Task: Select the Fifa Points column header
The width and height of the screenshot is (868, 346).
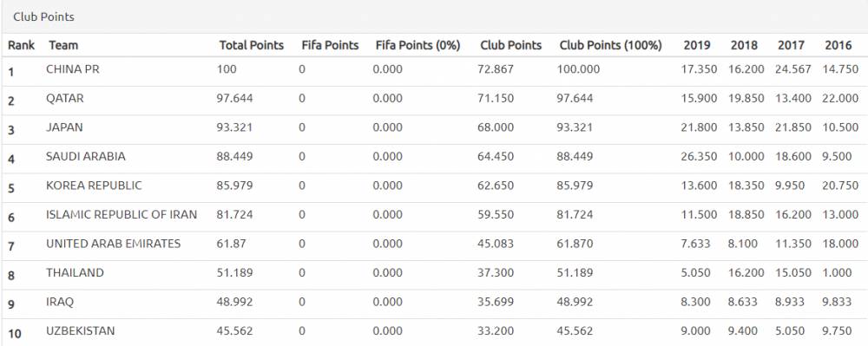Action: coord(330,45)
